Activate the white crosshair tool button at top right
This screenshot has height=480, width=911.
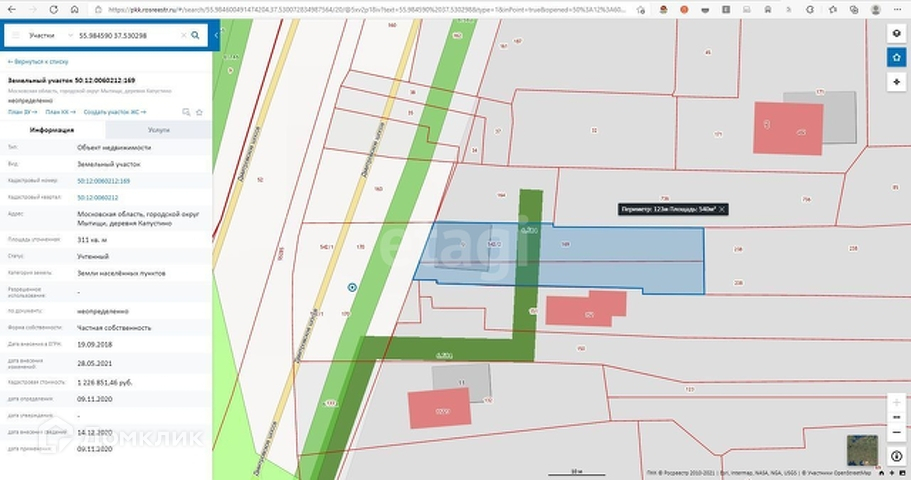896,82
